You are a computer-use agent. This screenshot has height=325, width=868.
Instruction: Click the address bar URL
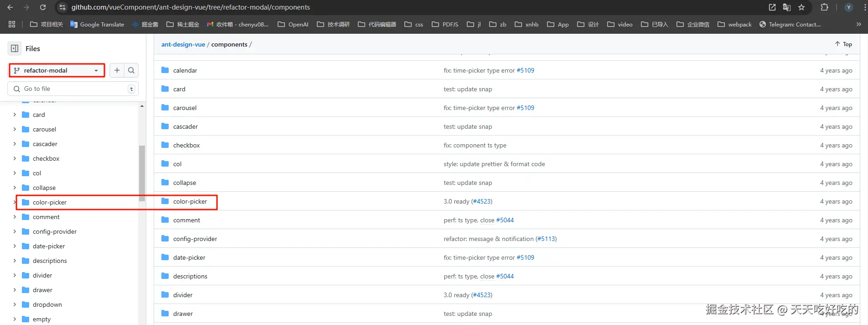coord(191,7)
